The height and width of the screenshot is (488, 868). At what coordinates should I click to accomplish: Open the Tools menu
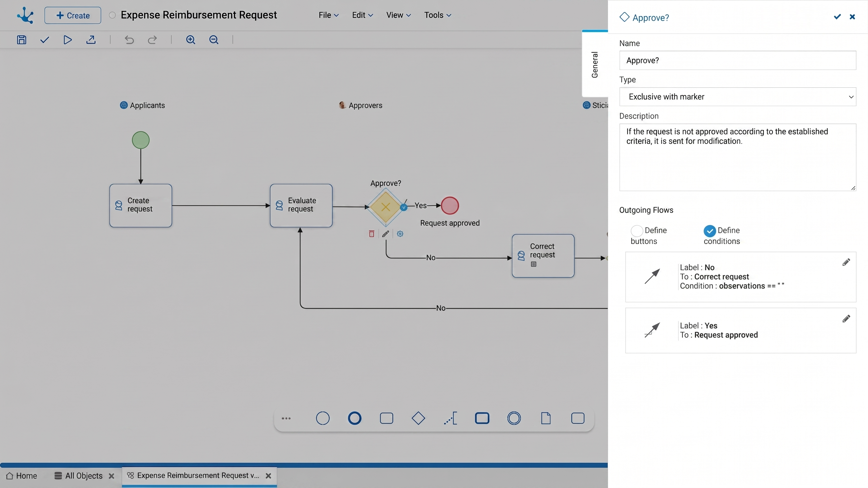[x=437, y=15]
